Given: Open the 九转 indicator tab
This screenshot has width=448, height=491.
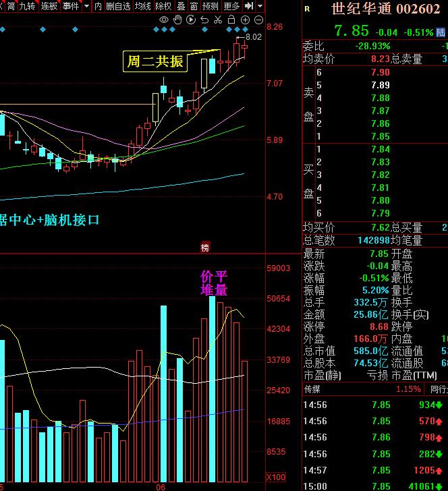Looking at the screenshot, I should click(27, 5).
